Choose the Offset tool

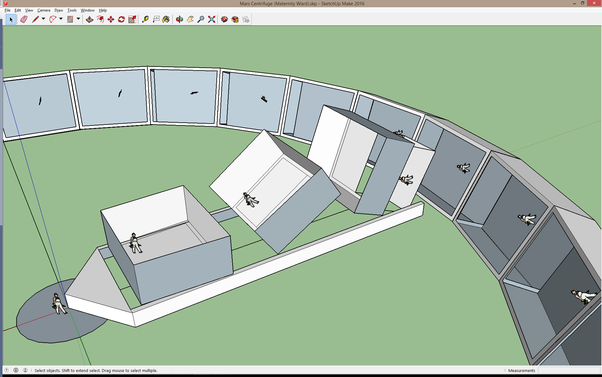pyautogui.click(x=100, y=19)
